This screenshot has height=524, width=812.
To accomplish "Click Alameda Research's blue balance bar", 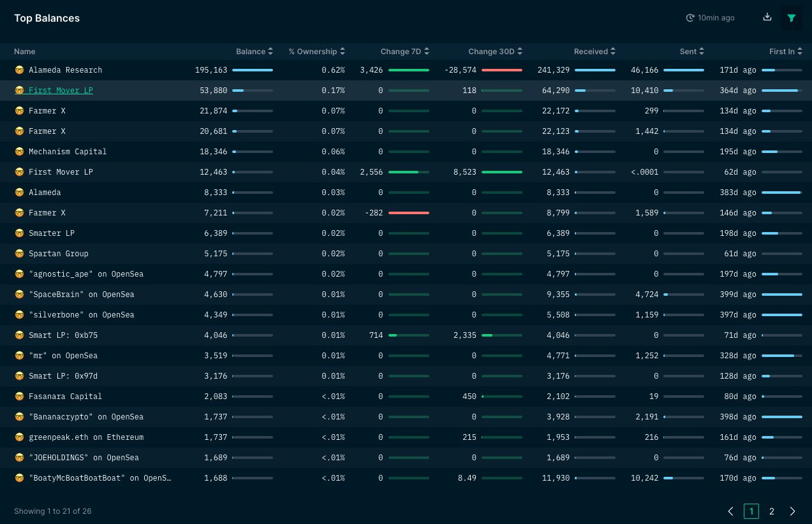I will pyautogui.click(x=253, y=70).
